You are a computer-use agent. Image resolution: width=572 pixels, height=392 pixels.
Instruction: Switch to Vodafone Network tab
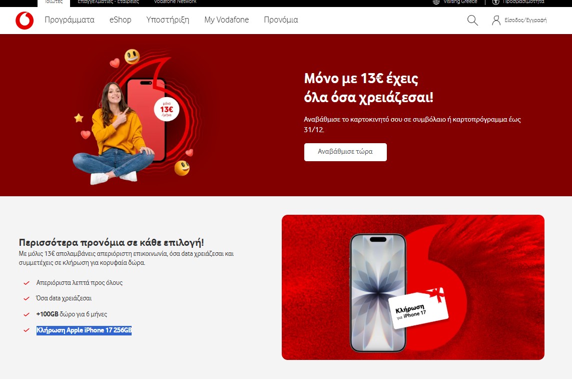[x=175, y=2]
